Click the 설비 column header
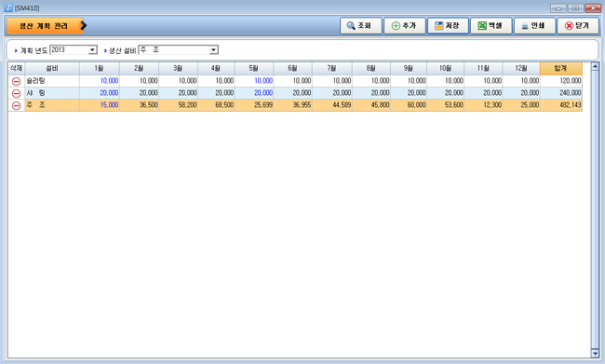 coord(52,68)
